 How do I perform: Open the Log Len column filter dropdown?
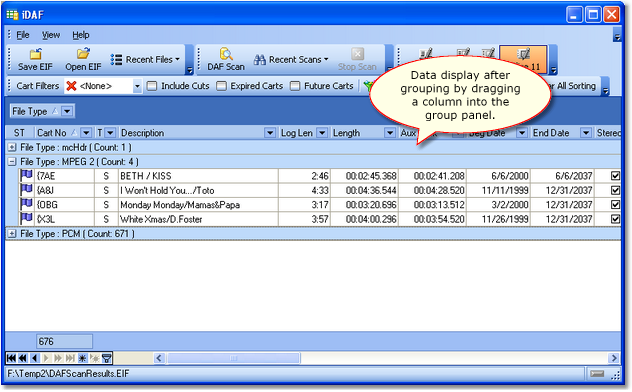point(322,133)
